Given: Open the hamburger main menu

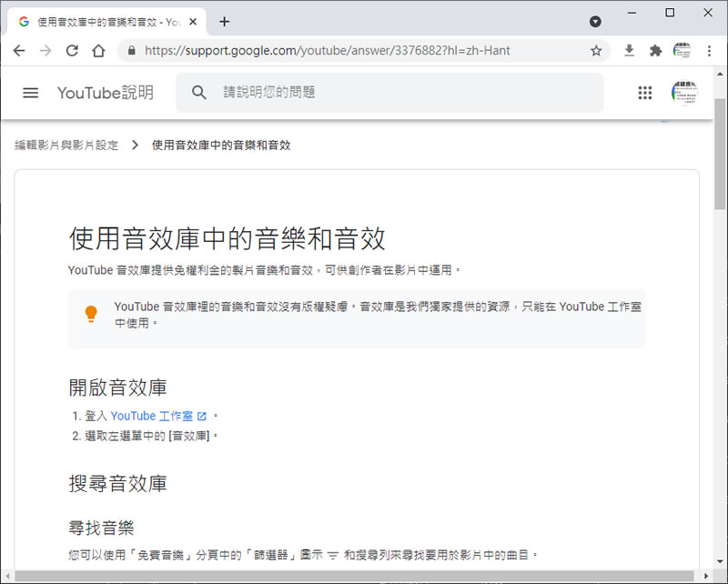Looking at the screenshot, I should point(31,93).
